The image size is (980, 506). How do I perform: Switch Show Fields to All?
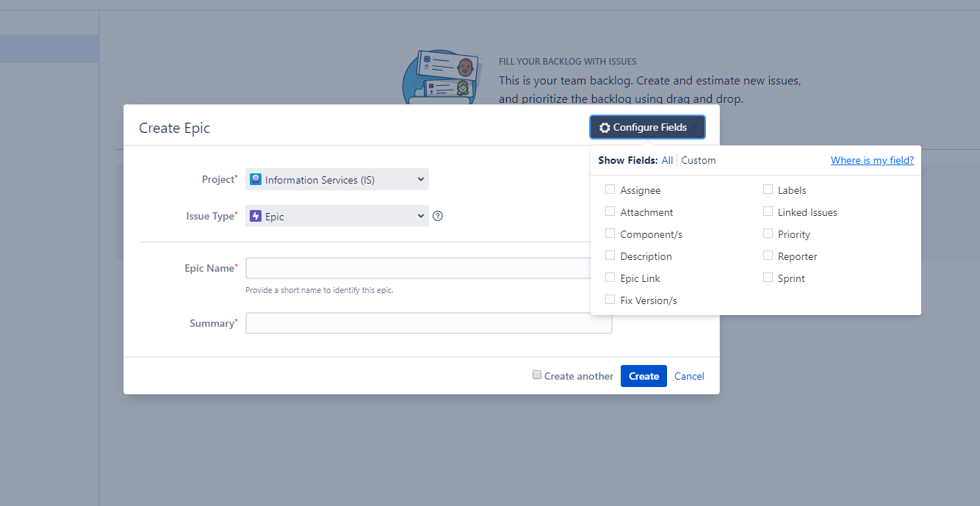667,160
